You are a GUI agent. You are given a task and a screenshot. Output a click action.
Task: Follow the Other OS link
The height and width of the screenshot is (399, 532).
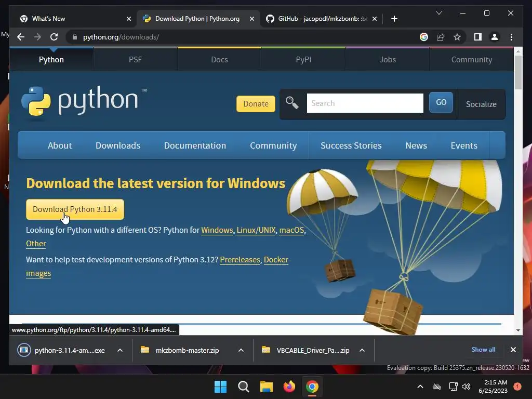click(x=36, y=244)
